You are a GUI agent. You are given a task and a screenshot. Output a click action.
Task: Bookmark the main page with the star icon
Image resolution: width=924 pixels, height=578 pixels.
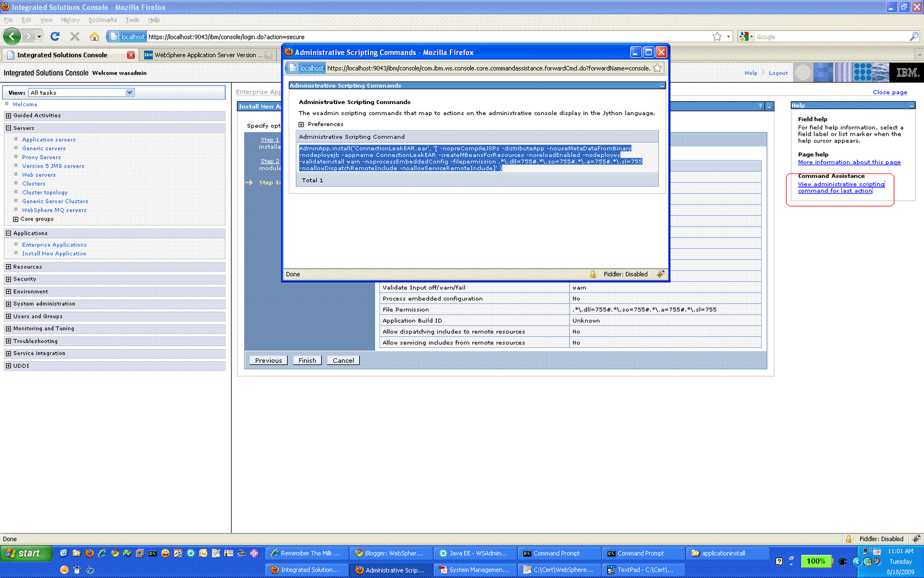[x=717, y=36]
